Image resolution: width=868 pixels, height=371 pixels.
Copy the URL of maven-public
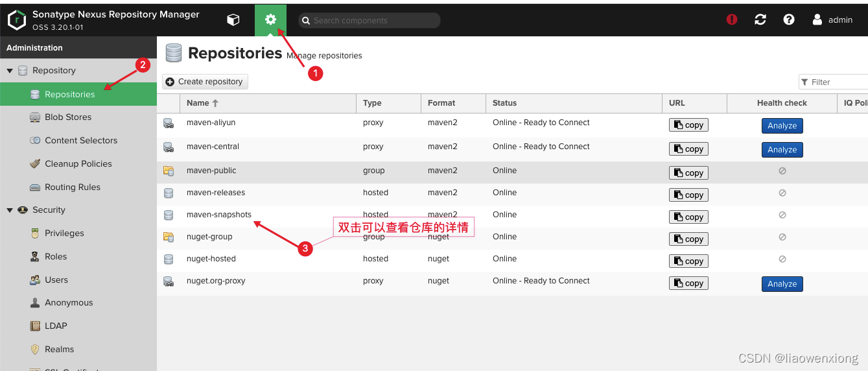(x=688, y=173)
